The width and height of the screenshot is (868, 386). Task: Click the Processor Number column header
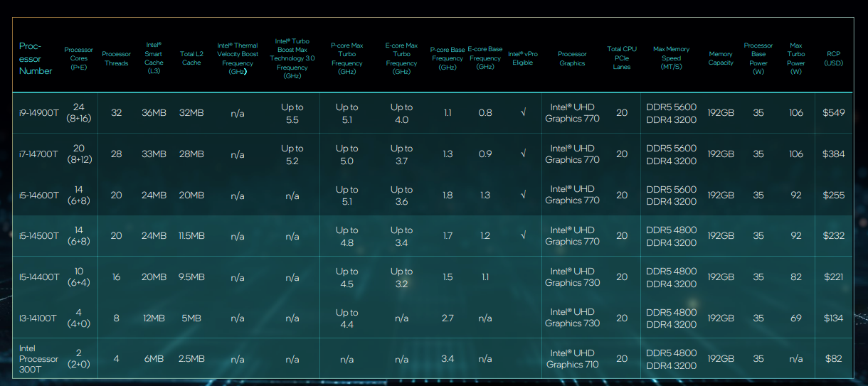click(36, 58)
